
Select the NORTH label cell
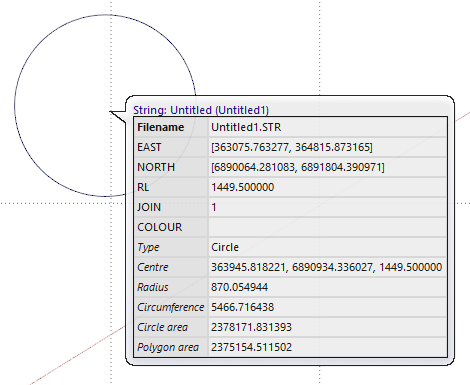(171, 167)
